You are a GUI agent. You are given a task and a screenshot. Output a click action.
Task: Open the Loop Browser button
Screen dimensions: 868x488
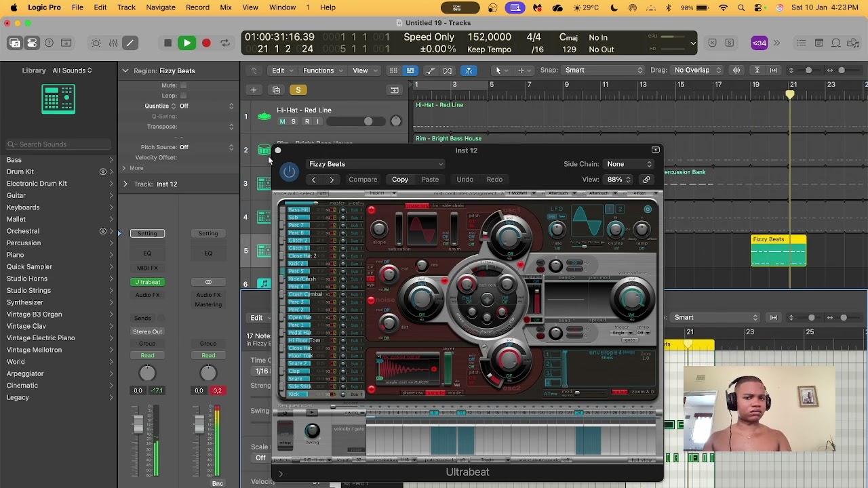836,43
